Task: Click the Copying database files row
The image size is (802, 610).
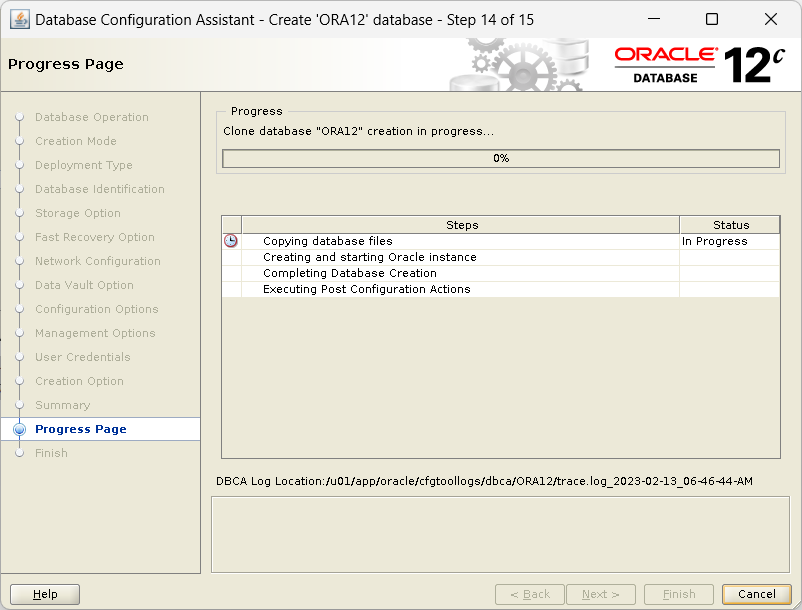Action: tap(501, 241)
